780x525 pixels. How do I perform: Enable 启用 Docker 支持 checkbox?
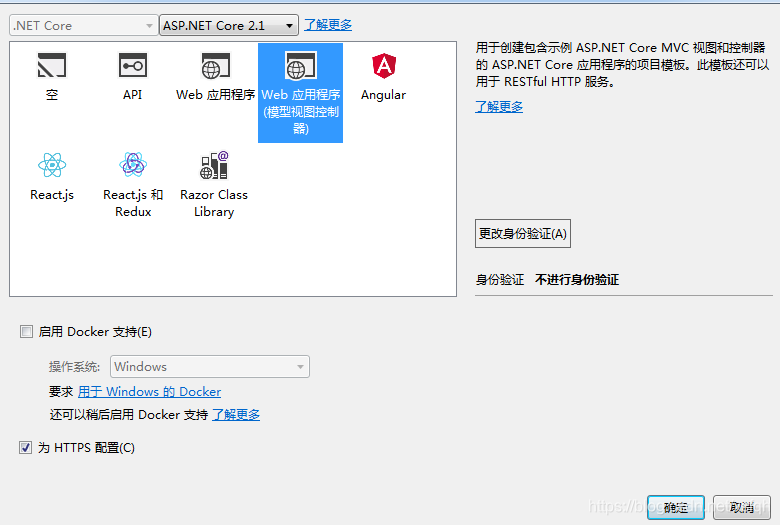click(x=26, y=331)
